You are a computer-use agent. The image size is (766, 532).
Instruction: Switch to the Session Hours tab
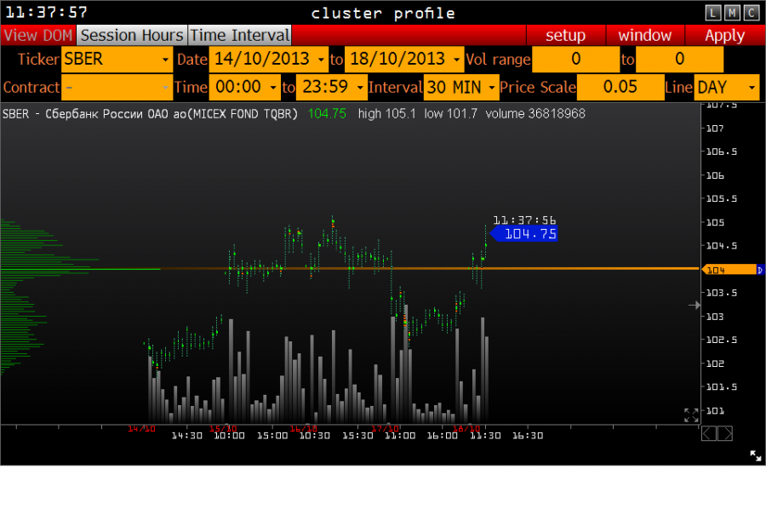(x=131, y=36)
